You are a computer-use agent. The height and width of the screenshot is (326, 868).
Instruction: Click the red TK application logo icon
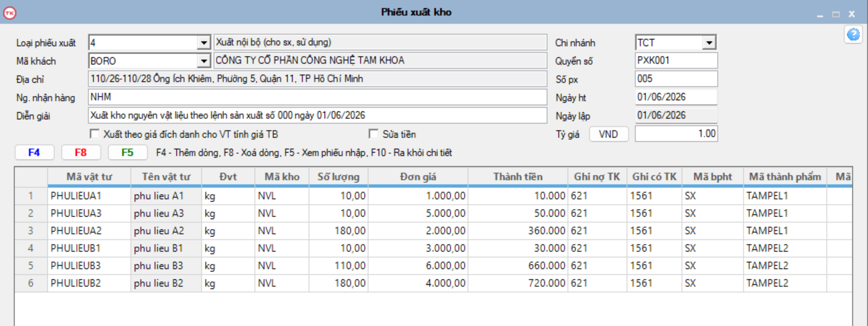(10, 12)
